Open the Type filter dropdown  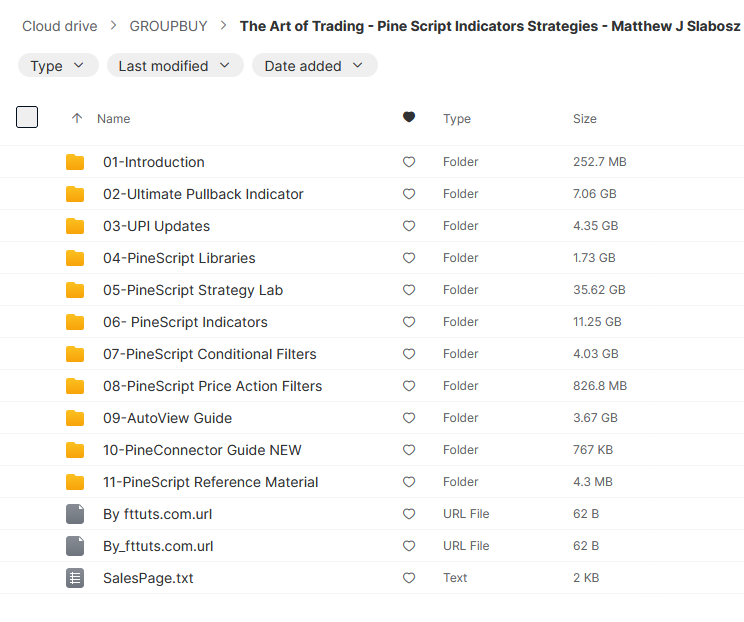coord(58,66)
